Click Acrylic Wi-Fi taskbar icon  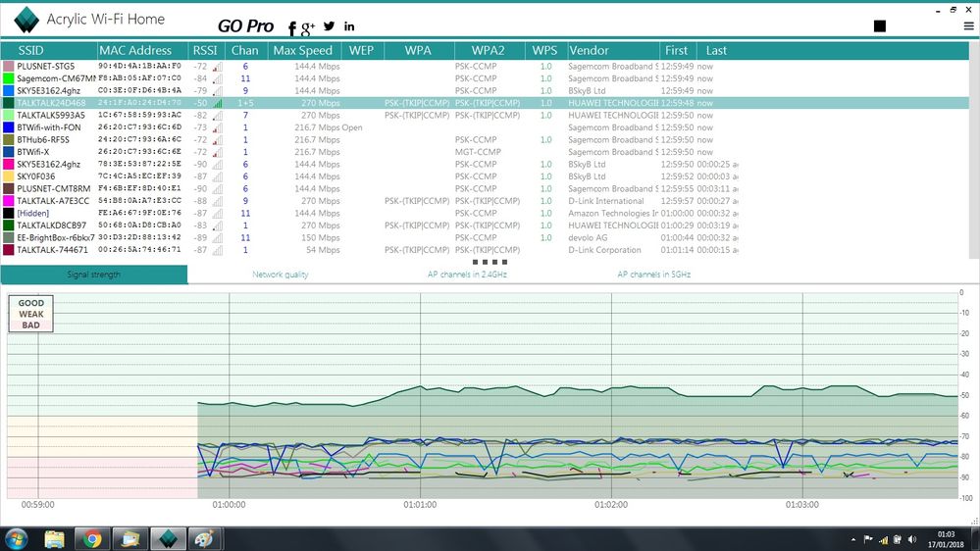[168, 538]
